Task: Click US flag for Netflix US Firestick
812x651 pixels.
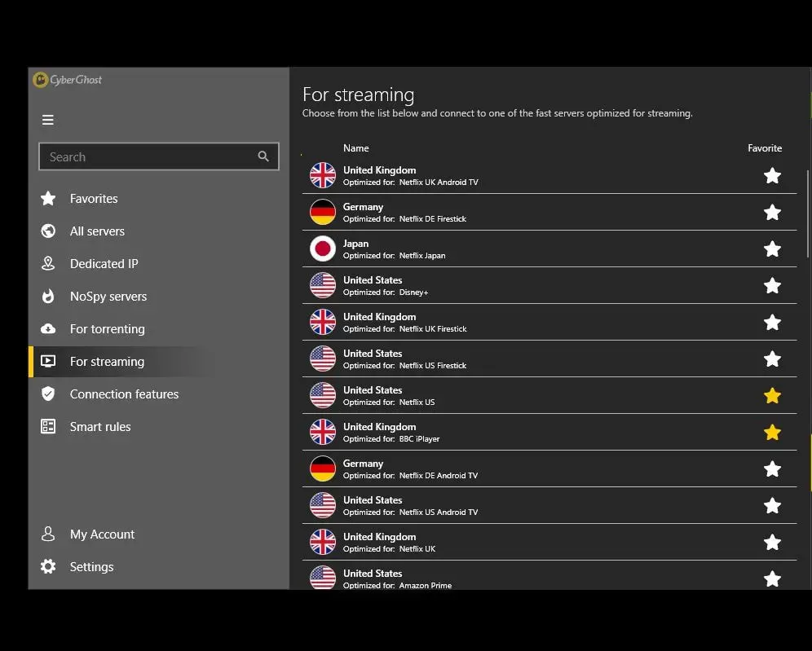Action: [x=323, y=358]
